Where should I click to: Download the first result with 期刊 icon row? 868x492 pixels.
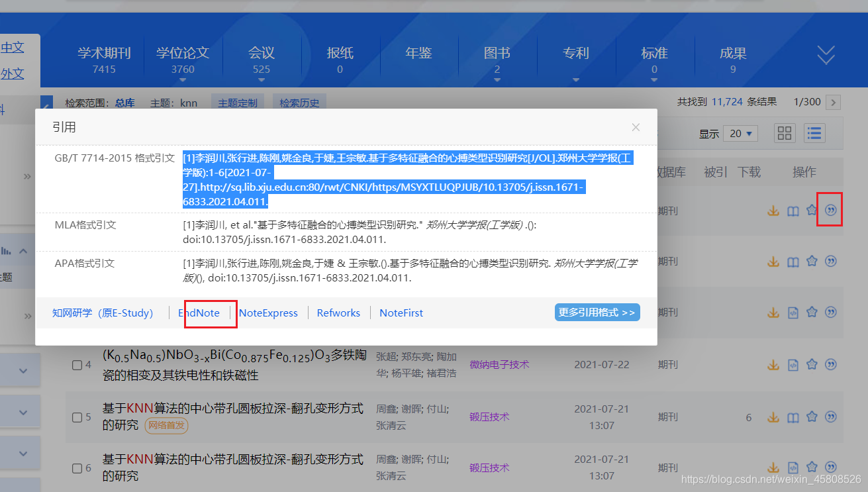point(773,211)
